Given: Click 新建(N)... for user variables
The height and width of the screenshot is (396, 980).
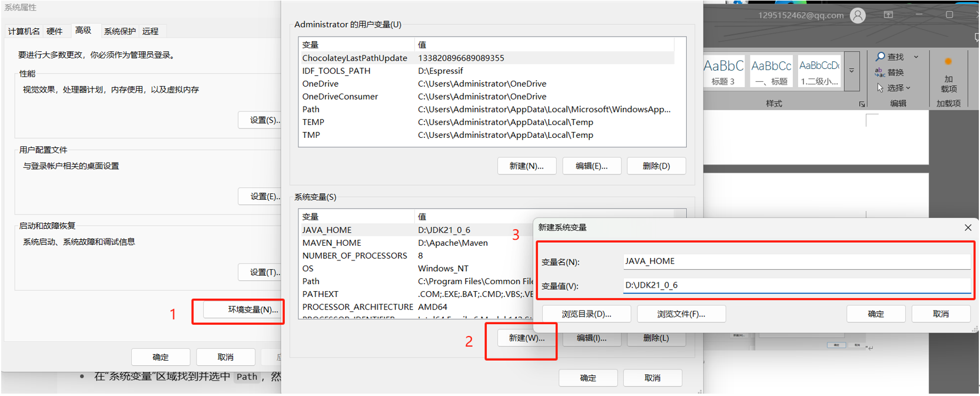Looking at the screenshot, I should tap(527, 166).
